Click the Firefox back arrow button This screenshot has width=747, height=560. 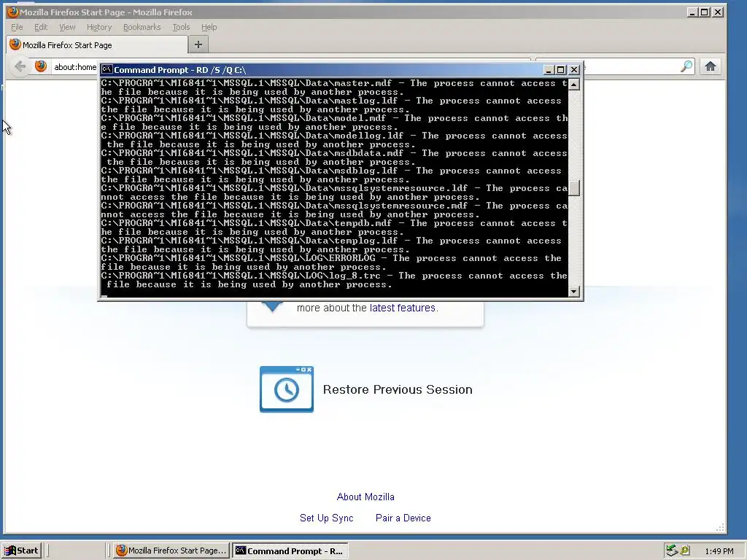coord(20,66)
